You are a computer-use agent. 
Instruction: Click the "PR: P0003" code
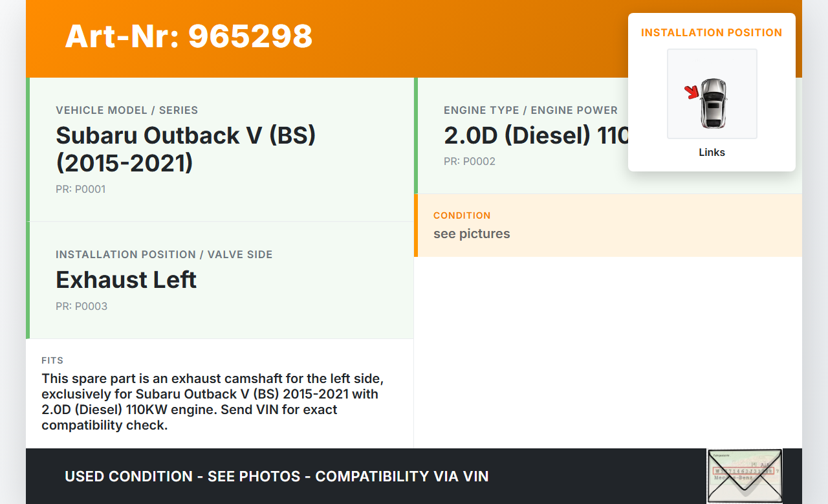coord(82,307)
